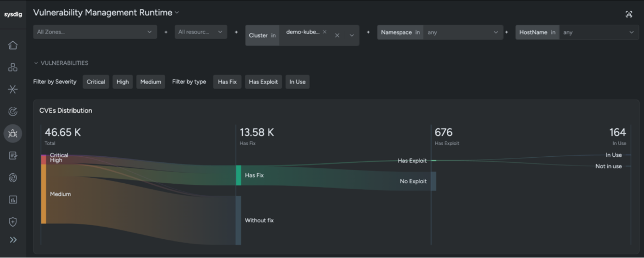
Task: Select the Medium orange Sankey bar
Action: (43, 194)
